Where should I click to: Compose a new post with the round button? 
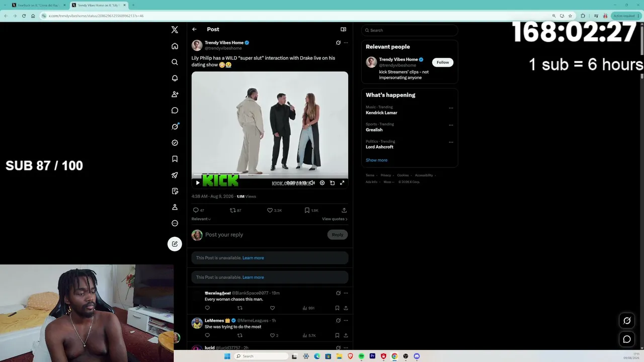coord(175,244)
